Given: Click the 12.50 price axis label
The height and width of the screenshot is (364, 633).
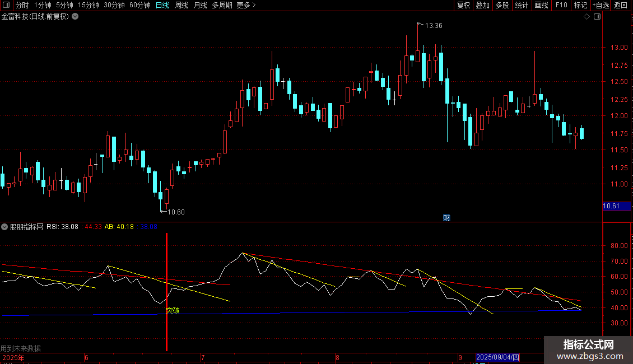Looking at the screenshot, I should [619, 82].
